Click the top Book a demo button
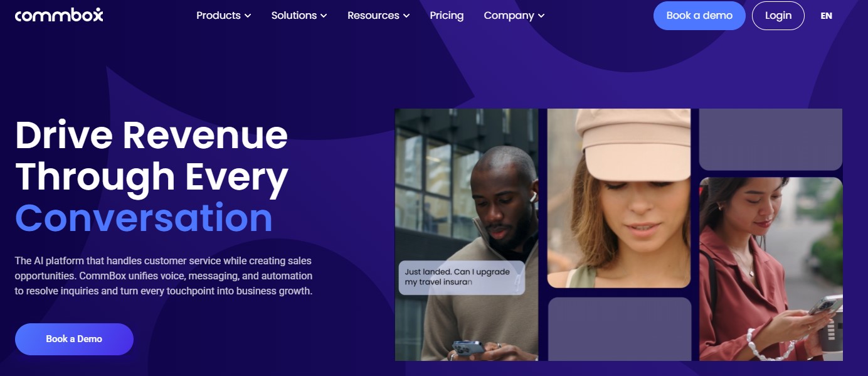 click(x=699, y=16)
